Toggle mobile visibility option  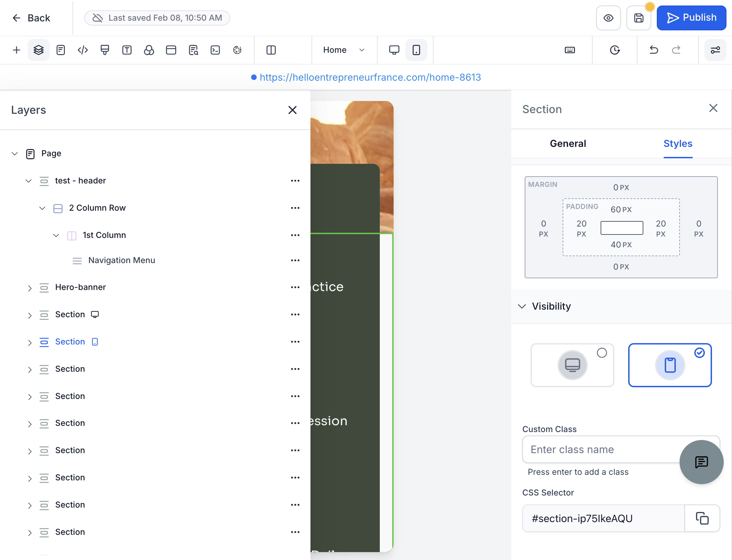tap(670, 365)
